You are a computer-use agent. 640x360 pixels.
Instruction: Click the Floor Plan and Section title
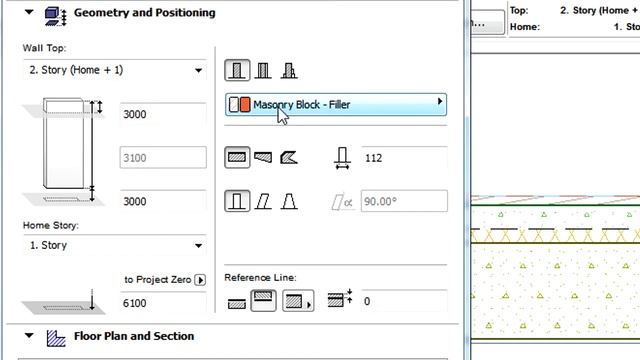(x=134, y=336)
